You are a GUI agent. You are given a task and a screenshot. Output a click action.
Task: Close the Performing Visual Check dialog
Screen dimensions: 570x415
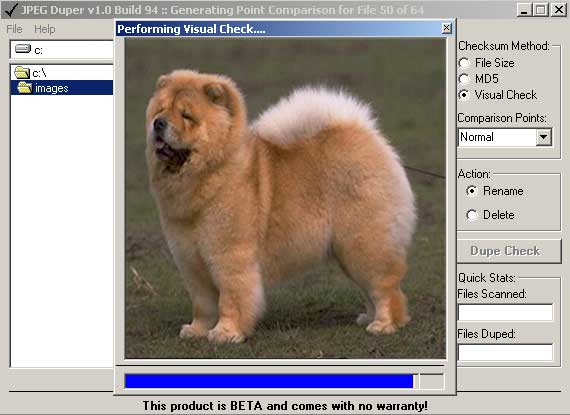coord(446,28)
